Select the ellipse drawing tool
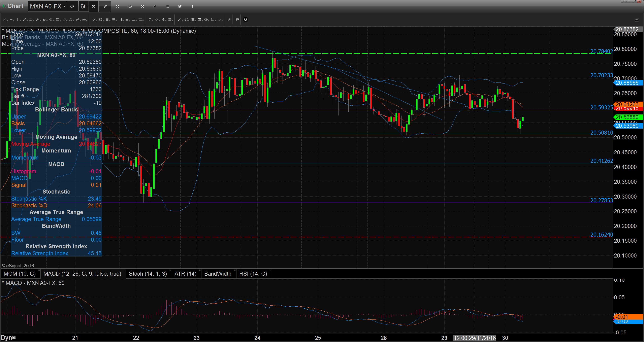The width and height of the screenshot is (644, 342). tap(51, 20)
